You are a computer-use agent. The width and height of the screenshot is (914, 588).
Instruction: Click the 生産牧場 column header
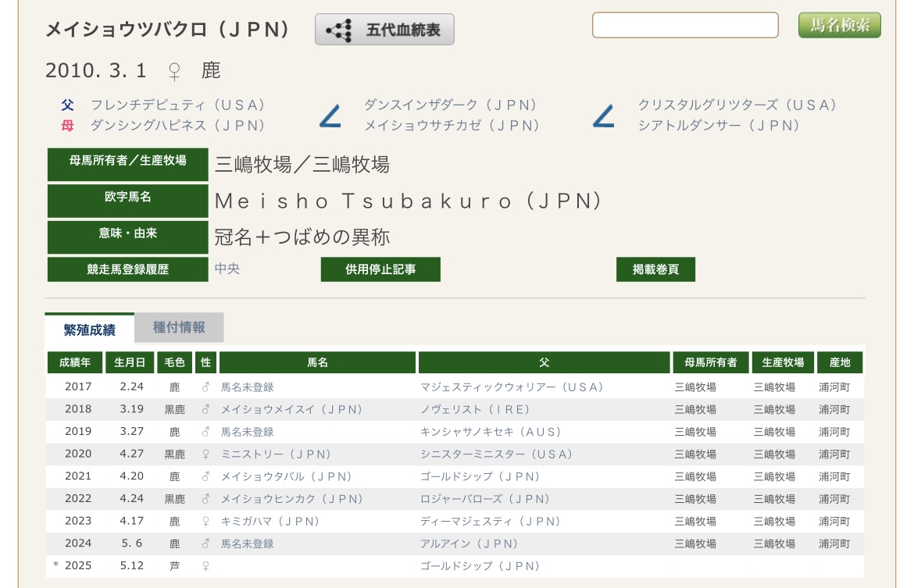click(x=783, y=362)
